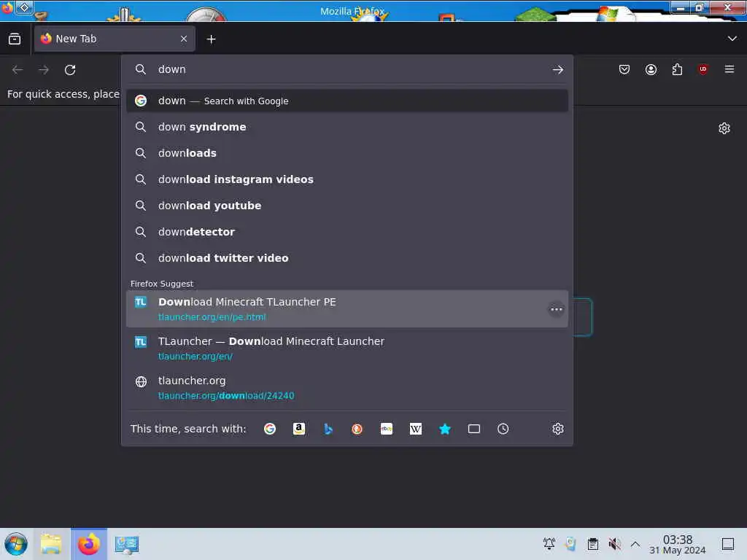This screenshot has height=560, width=747.
Task: Open the Firefox application menu
Action: [x=729, y=69]
